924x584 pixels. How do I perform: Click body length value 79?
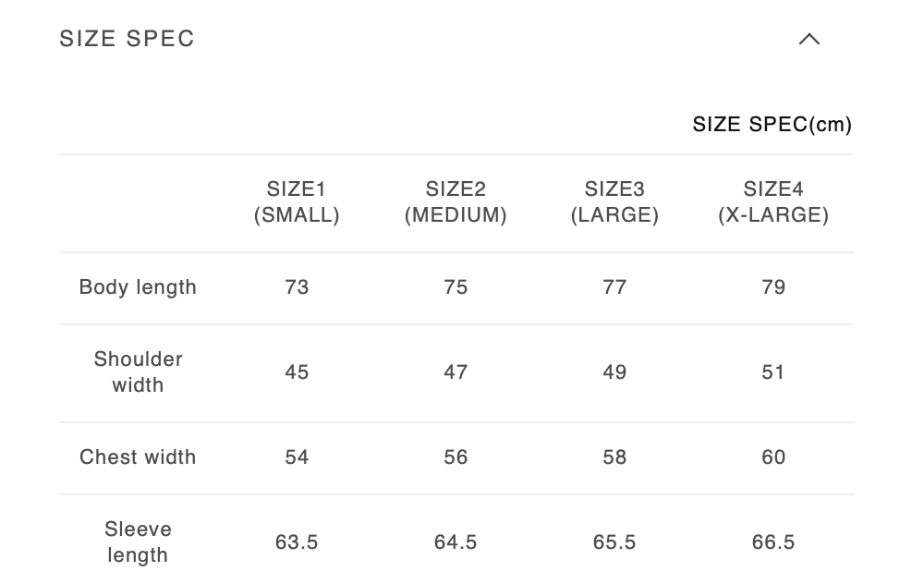(773, 287)
